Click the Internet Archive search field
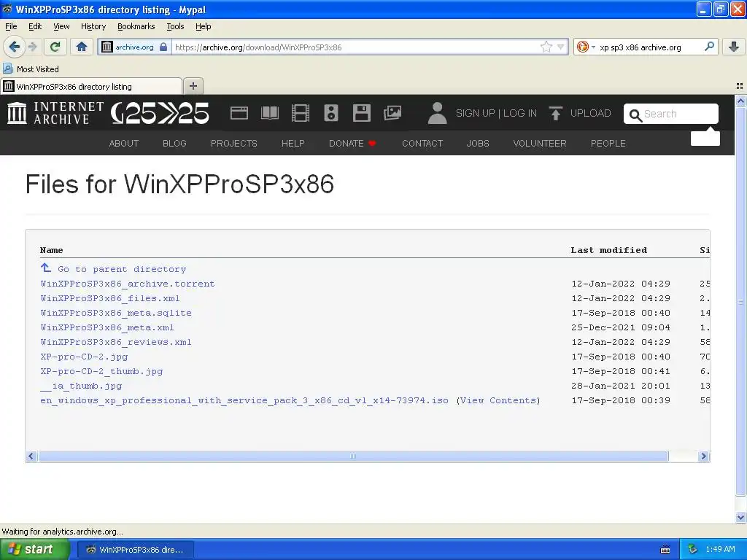 [x=671, y=114]
